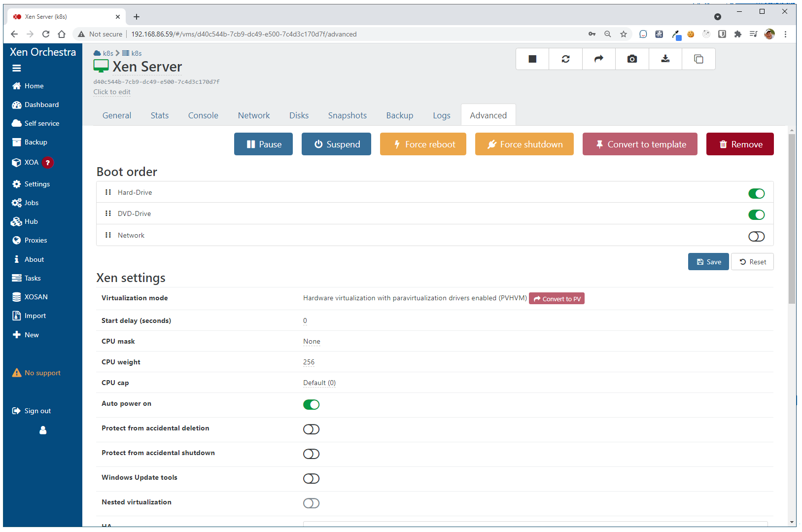Switch to the Snapshots tab

[347, 115]
